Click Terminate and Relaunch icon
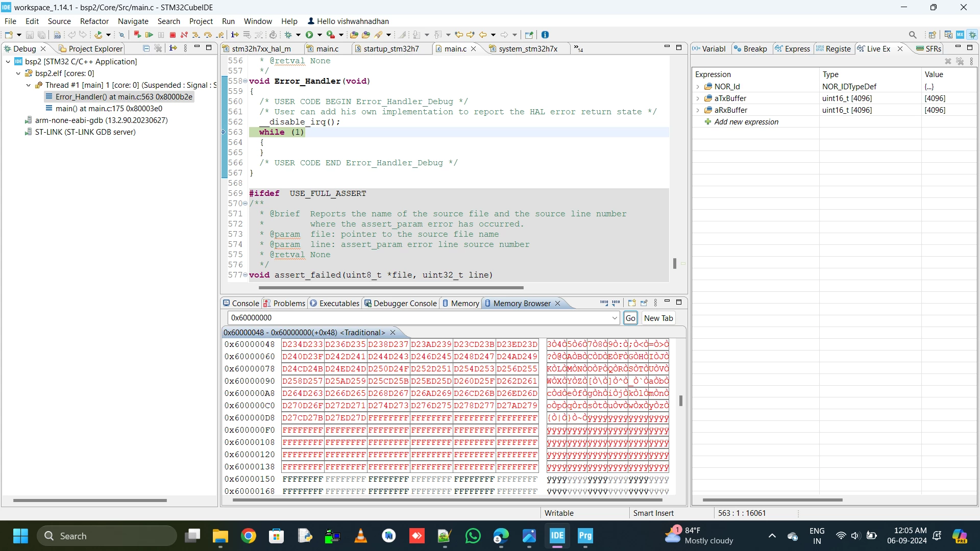 137,35
